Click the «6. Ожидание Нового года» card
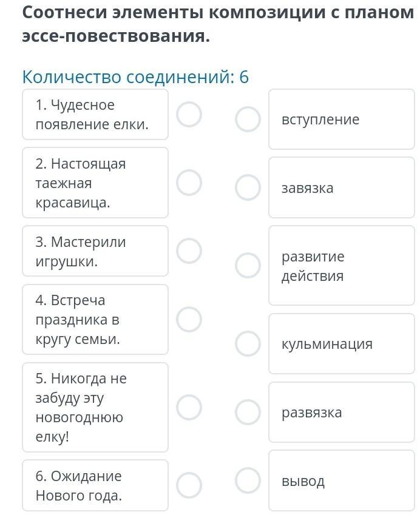The image size is (420, 529). point(95,485)
